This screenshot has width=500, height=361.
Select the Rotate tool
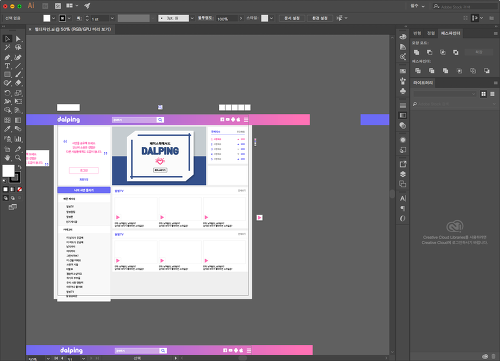[x=7, y=93]
